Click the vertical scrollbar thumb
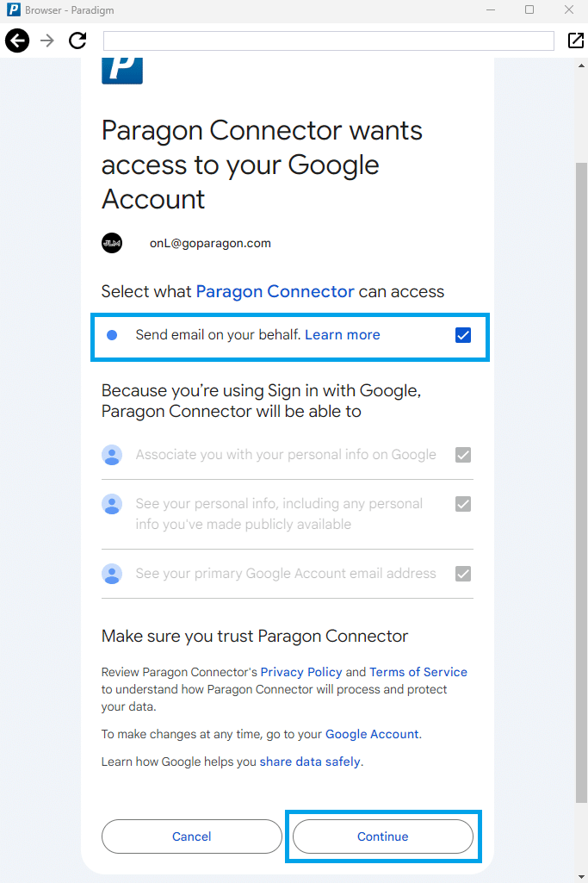588x883 pixels. (581, 482)
